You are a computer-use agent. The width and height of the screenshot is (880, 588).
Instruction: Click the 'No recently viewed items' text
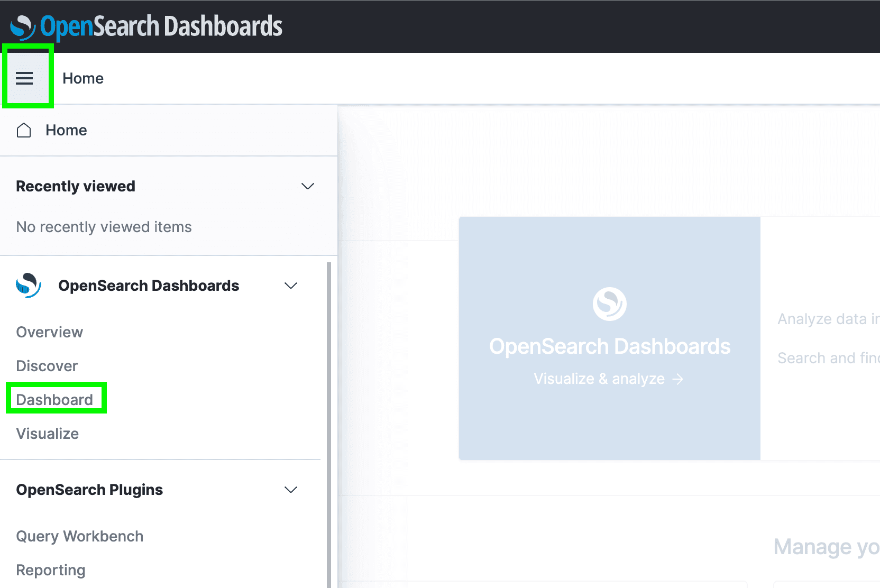[x=104, y=227]
